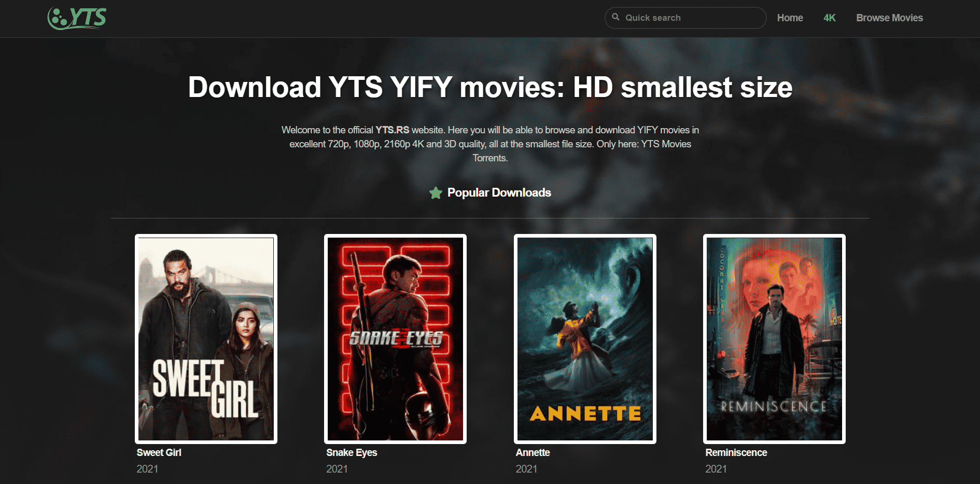Click the YTS.RS bold text
980x484 pixels.
(x=392, y=130)
